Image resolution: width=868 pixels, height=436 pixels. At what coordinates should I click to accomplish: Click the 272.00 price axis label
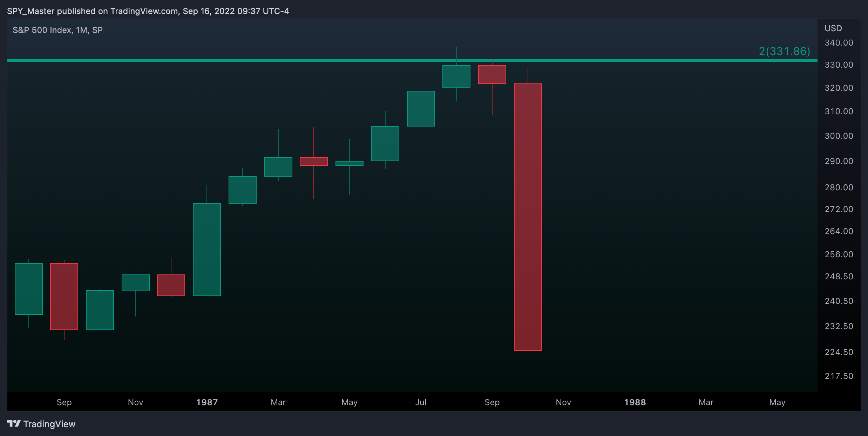click(x=839, y=209)
